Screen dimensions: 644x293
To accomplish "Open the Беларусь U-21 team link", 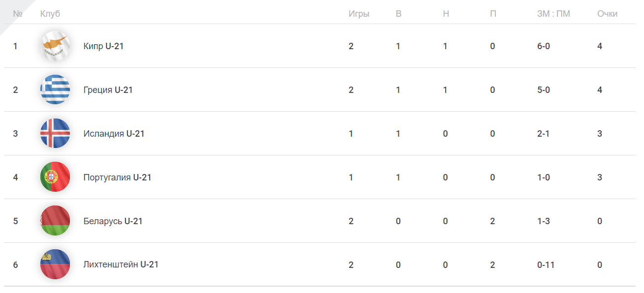I will (x=113, y=221).
